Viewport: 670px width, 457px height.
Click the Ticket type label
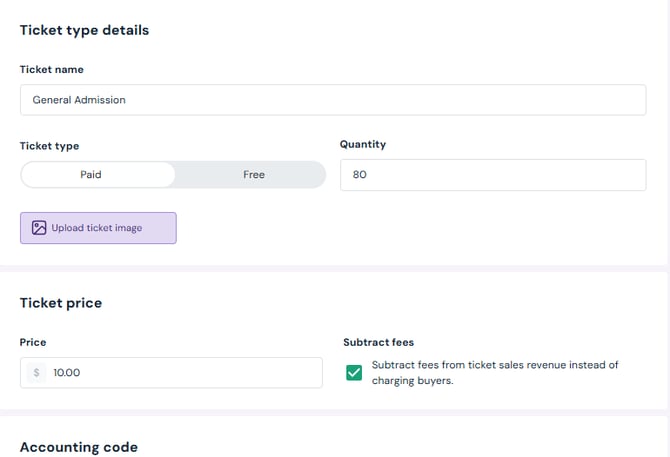coord(50,145)
